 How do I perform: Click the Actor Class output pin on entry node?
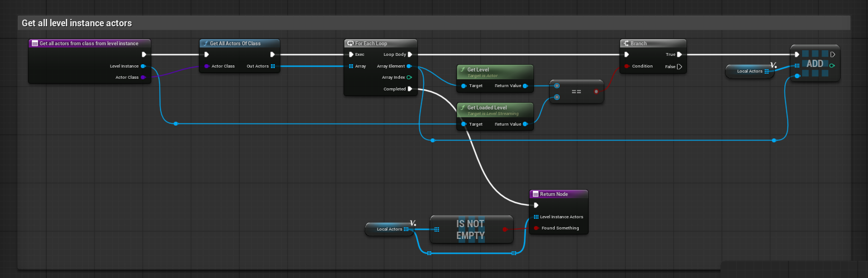[x=144, y=77]
